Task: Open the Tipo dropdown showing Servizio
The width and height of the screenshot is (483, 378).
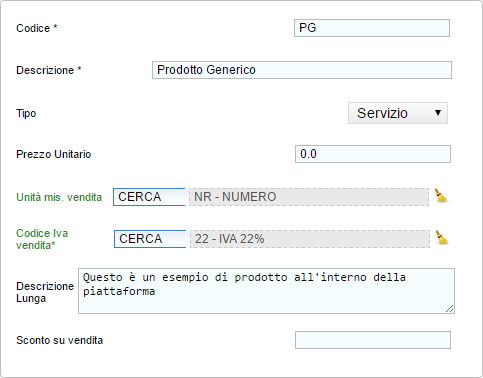Action: (x=398, y=113)
